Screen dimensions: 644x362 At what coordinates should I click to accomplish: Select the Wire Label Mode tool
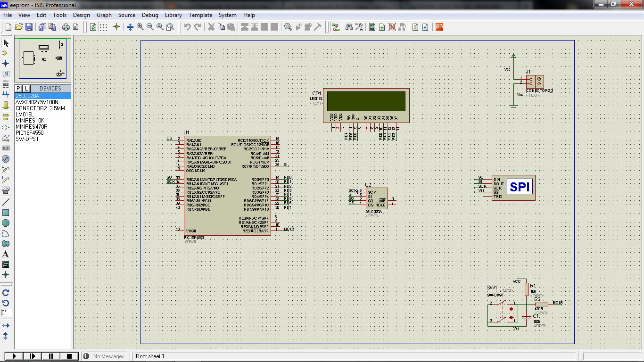[6, 74]
